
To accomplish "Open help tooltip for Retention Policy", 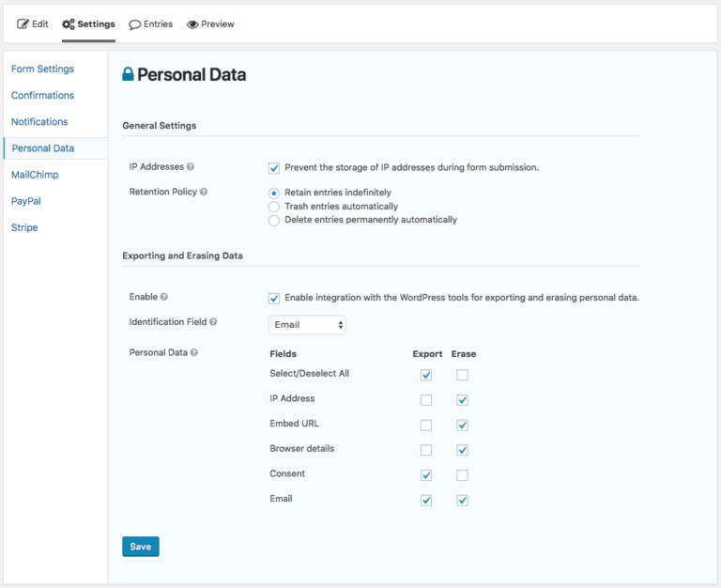I will coord(204,192).
